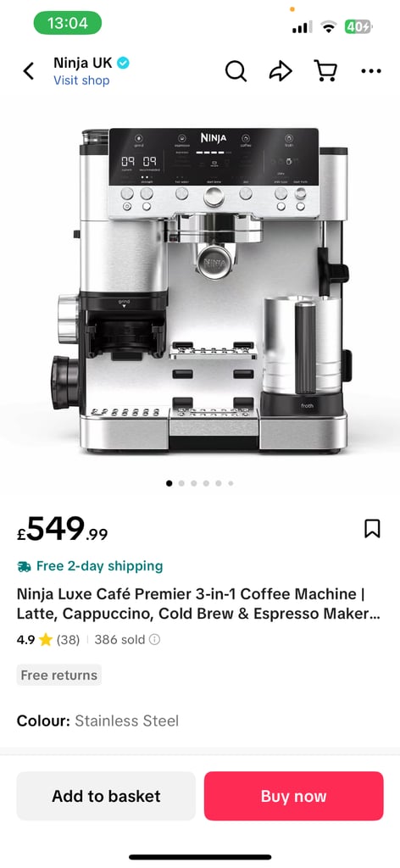This screenshot has height=868, width=400.
Task: Tap the yellow rating star
Action: 46,640
